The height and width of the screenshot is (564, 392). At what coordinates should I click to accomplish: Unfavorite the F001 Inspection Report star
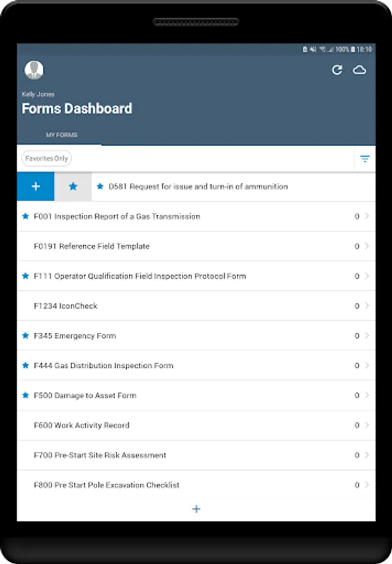tap(26, 216)
